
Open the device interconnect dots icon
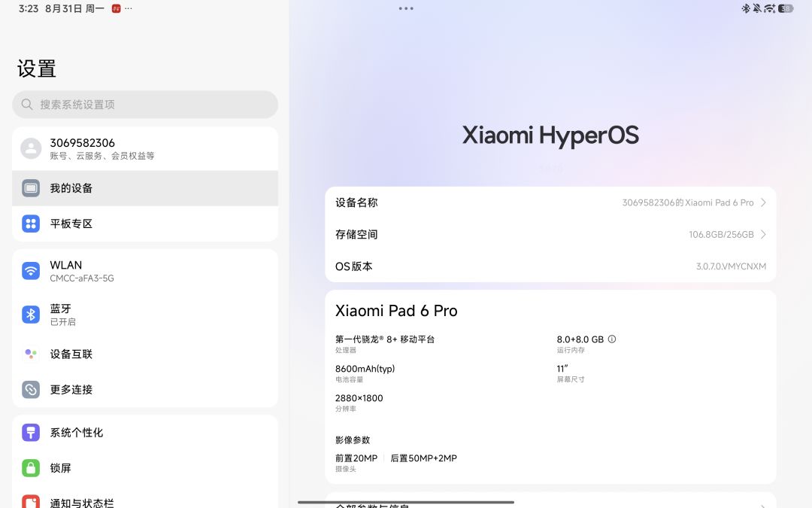tap(31, 354)
